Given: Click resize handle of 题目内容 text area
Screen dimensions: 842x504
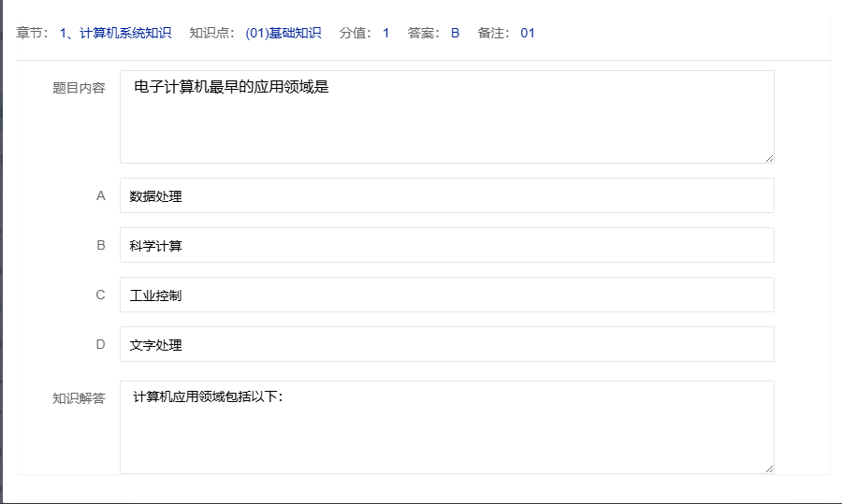Looking at the screenshot, I should point(769,158).
